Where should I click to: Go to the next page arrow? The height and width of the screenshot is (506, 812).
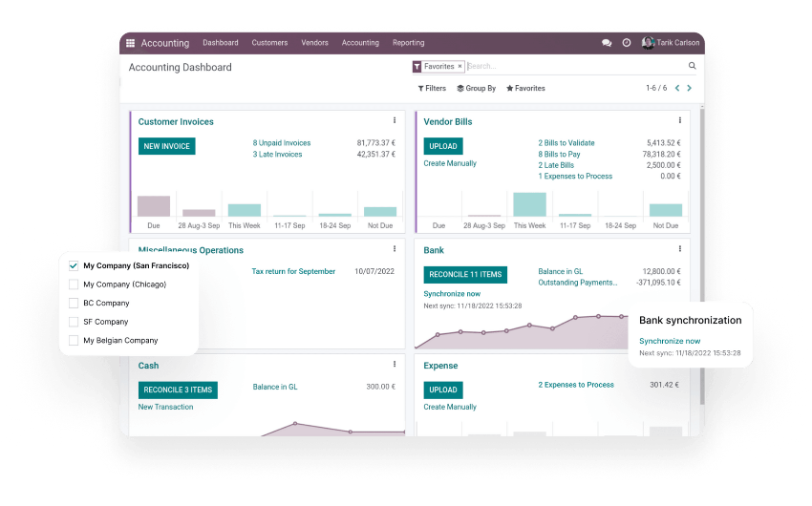click(690, 88)
